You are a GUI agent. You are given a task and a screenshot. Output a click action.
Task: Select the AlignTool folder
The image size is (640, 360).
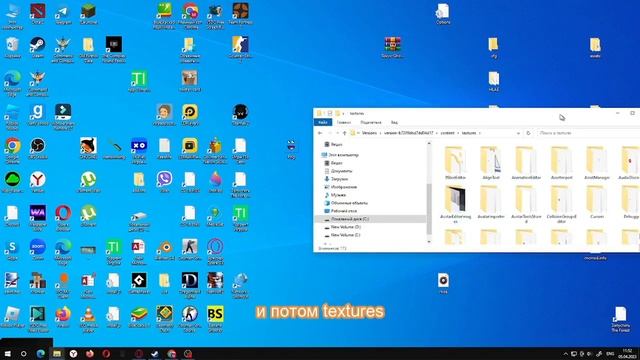490,163
